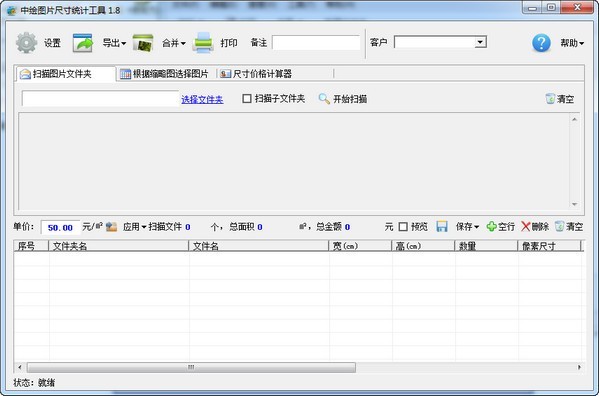The width and height of the screenshot is (599, 396).
Task: Click scan list scrollbar up arrow
Action: [x=574, y=120]
